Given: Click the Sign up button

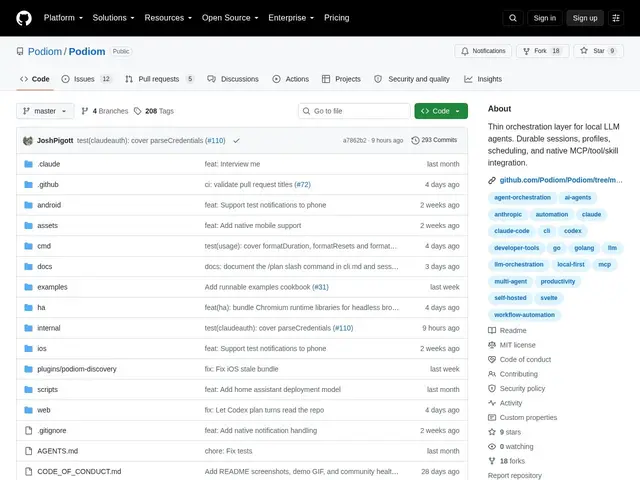Looking at the screenshot, I should click(584, 18).
